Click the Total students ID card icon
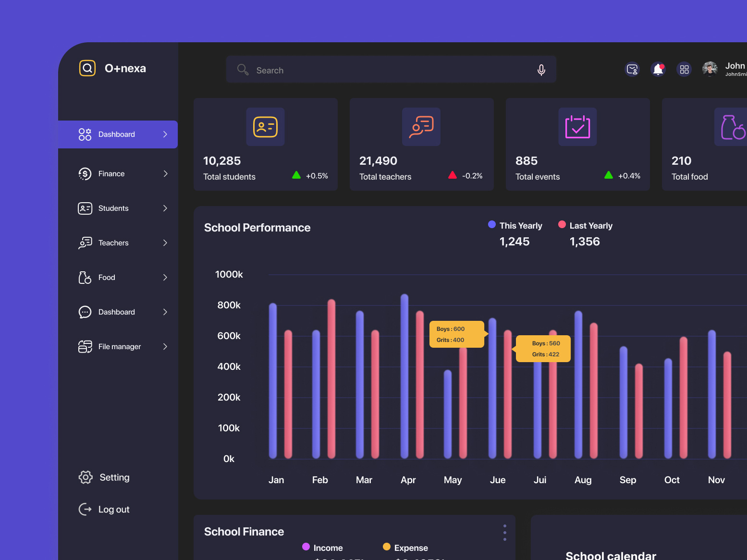The image size is (747, 560). pyautogui.click(x=266, y=127)
